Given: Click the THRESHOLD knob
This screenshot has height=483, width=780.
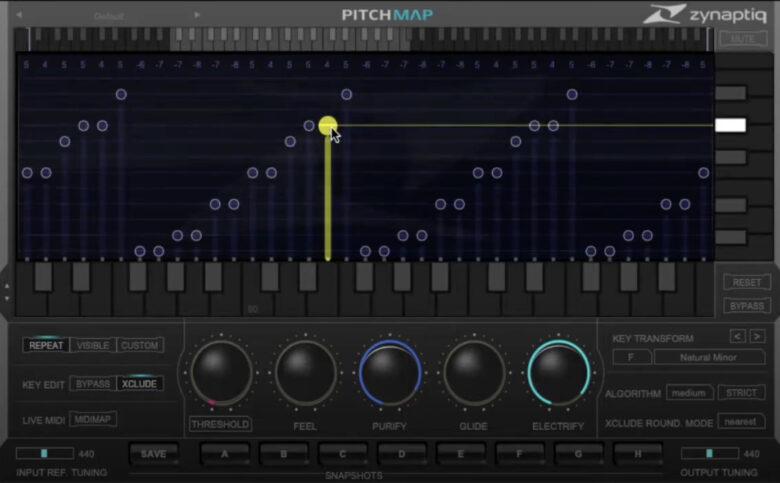Looking at the screenshot, I should coord(221,373).
